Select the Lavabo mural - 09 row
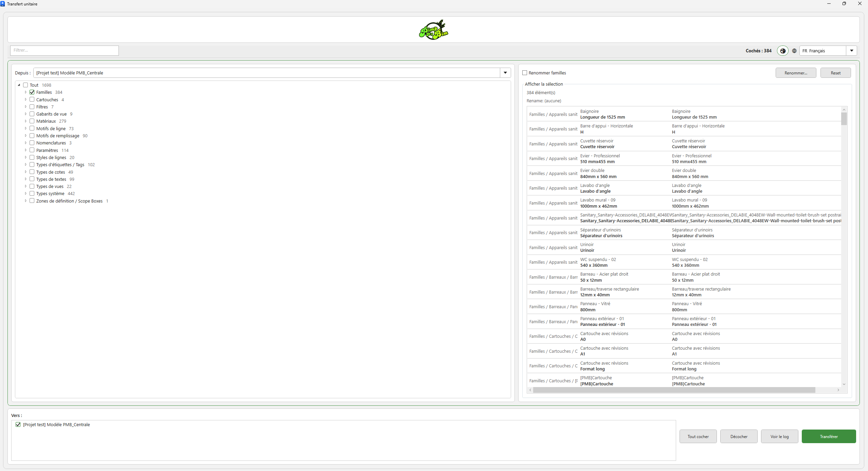This screenshot has height=471, width=868. click(x=684, y=203)
